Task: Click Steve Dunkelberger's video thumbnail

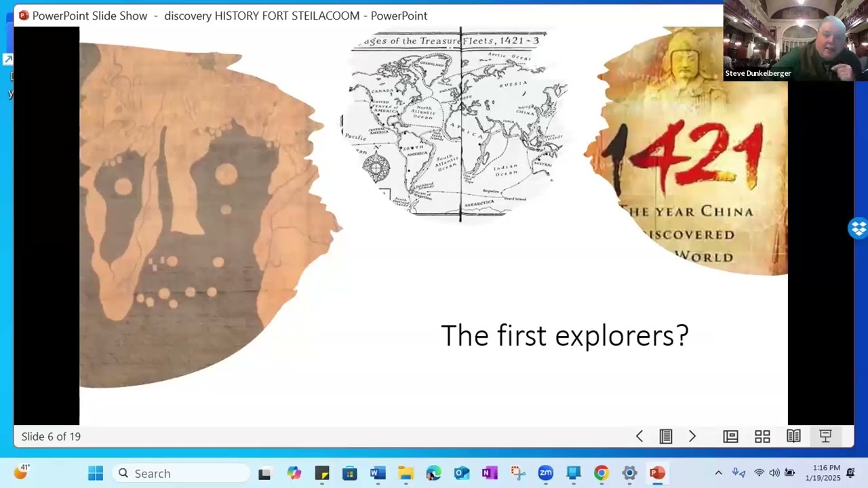Action: [x=795, y=41]
